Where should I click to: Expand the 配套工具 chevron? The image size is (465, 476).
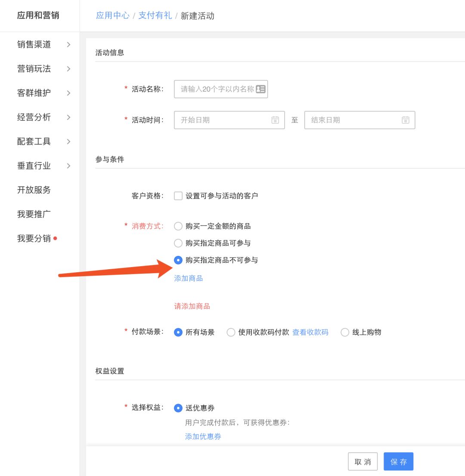pos(68,142)
